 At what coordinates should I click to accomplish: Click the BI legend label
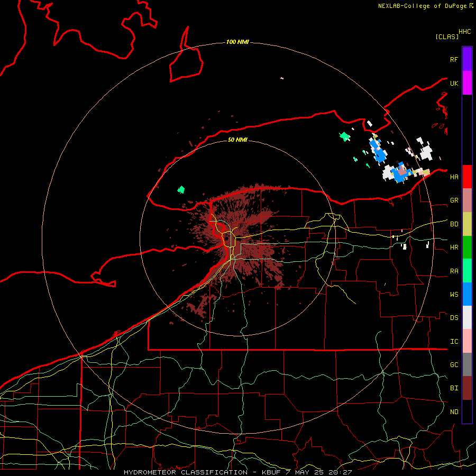[x=454, y=388]
